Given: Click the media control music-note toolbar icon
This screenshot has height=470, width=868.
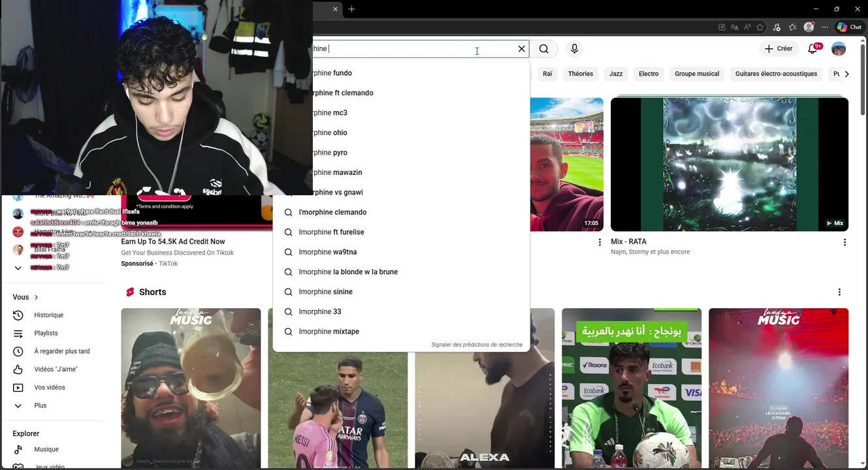Looking at the screenshot, I should [777, 27].
